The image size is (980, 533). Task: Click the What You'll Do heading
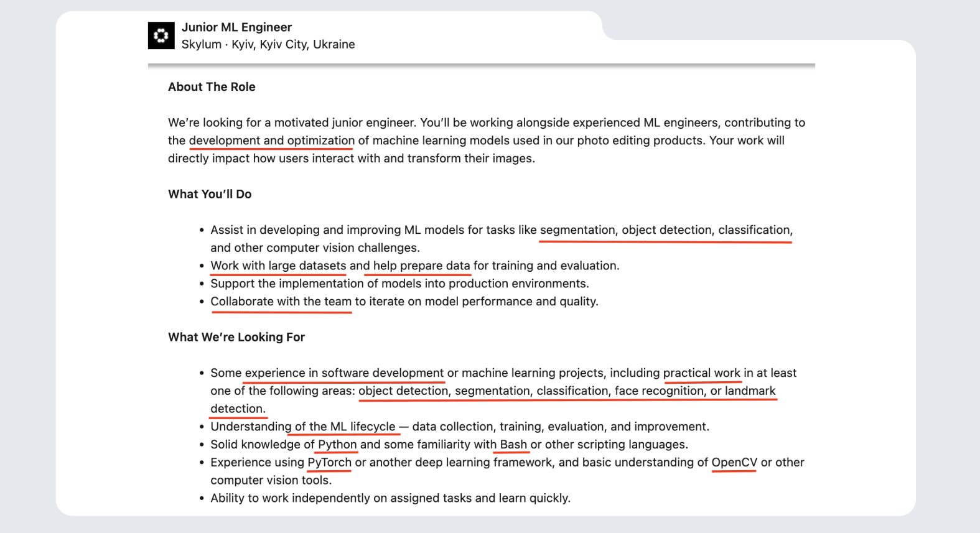(210, 194)
